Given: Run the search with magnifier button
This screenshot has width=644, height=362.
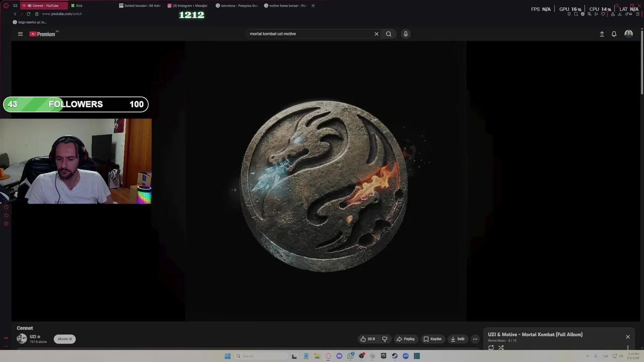Looking at the screenshot, I should point(388,34).
